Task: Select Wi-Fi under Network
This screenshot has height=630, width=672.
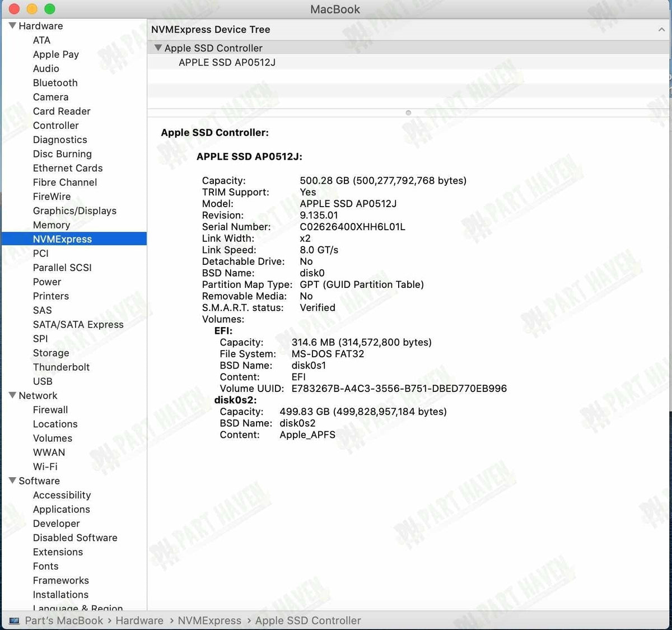Action: point(45,467)
